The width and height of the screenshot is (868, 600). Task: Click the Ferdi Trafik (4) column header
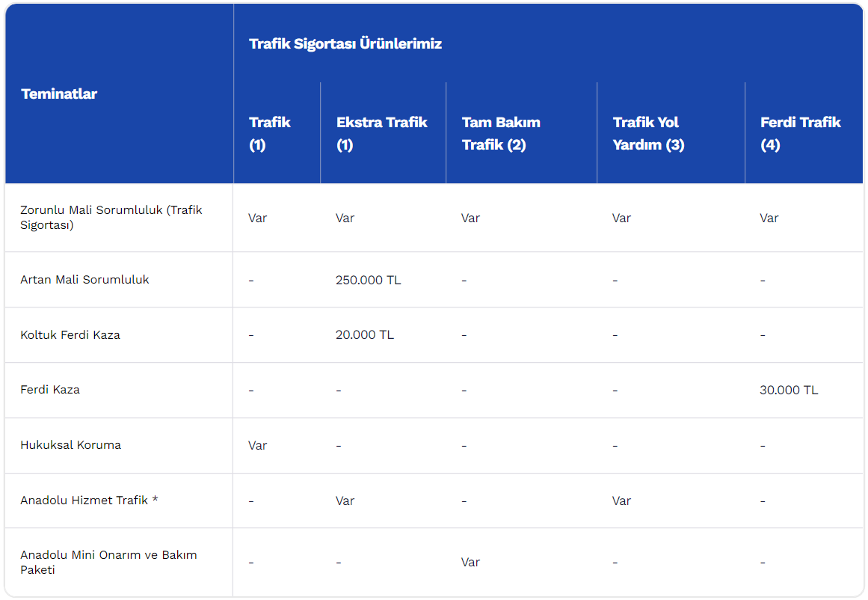coord(801,133)
